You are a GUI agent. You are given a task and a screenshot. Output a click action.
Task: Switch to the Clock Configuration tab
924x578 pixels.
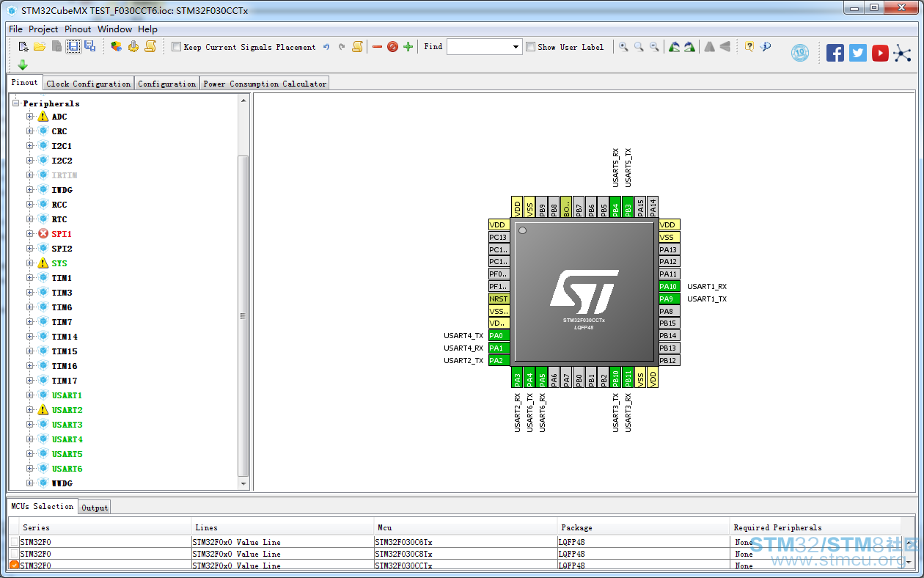(89, 84)
